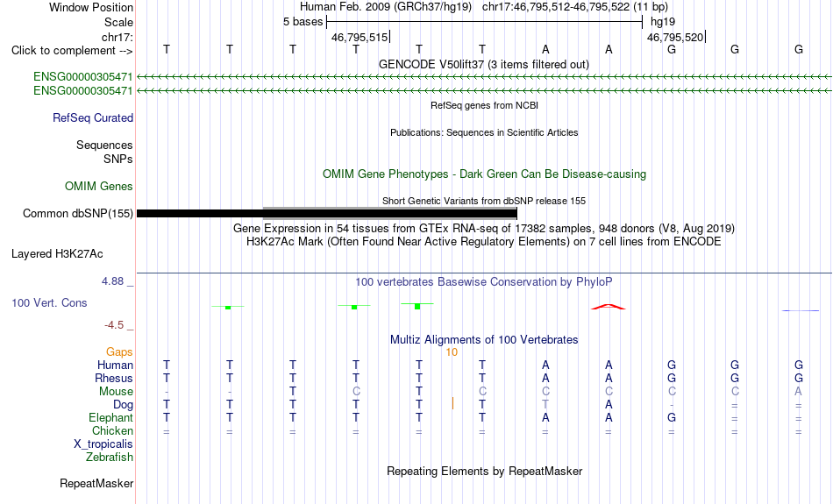Open the OMIM Genes track label

pyautogui.click(x=98, y=187)
